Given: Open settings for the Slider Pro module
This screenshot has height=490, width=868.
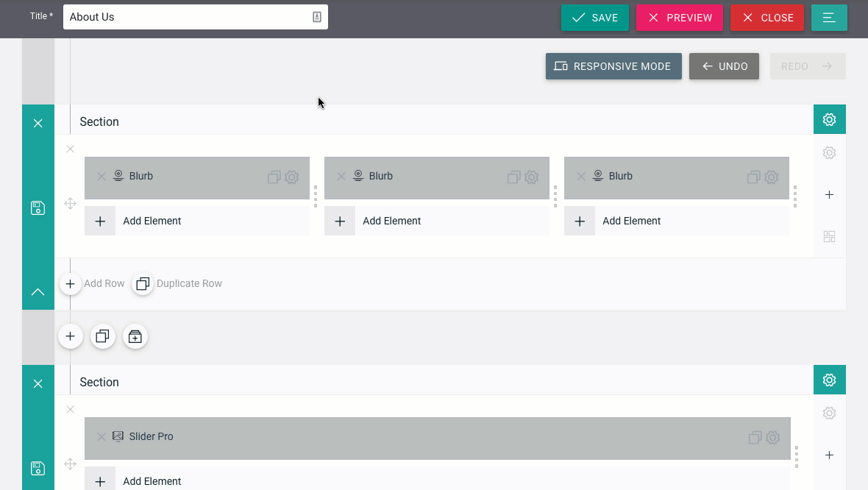Looking at the screenshot, I should pyautogui.click(x=772, y=436).
